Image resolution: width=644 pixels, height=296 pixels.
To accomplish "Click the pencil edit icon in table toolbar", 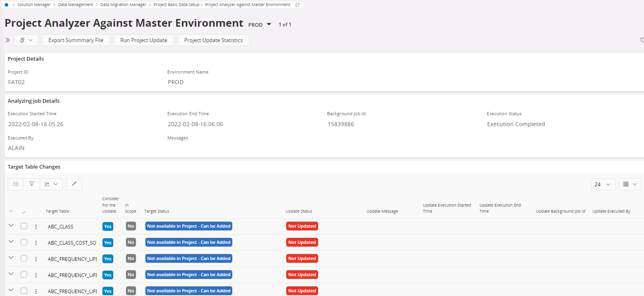I will click(74, 184).
